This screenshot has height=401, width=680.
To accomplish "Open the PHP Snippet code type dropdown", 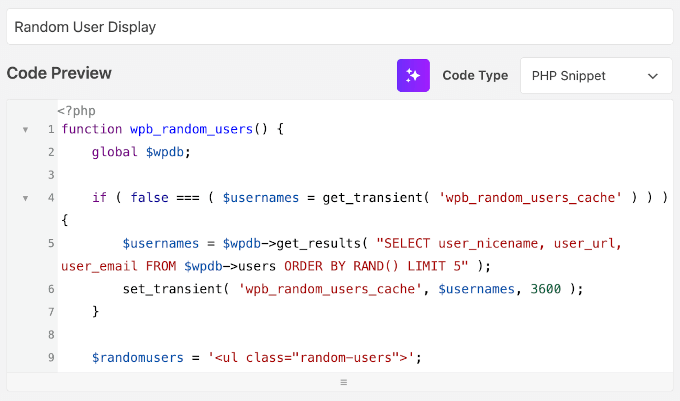I will [596, 76].
